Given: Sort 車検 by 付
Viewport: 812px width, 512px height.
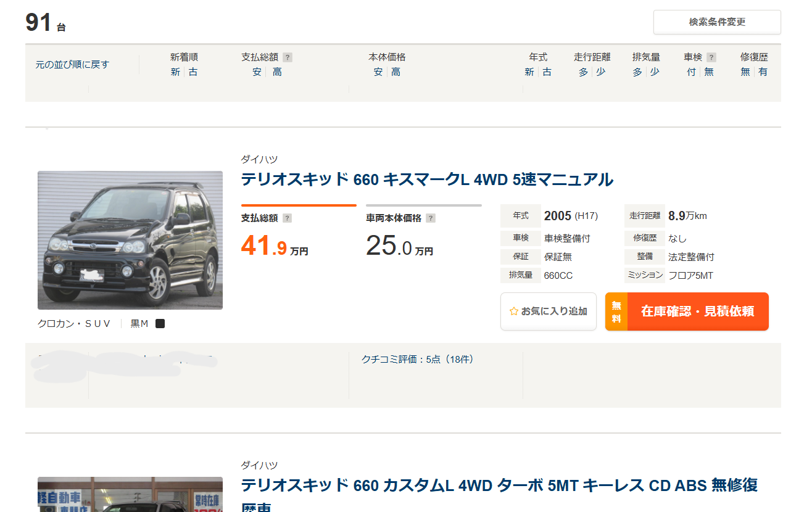Looking at the screenshot, I should coord(691,72).
